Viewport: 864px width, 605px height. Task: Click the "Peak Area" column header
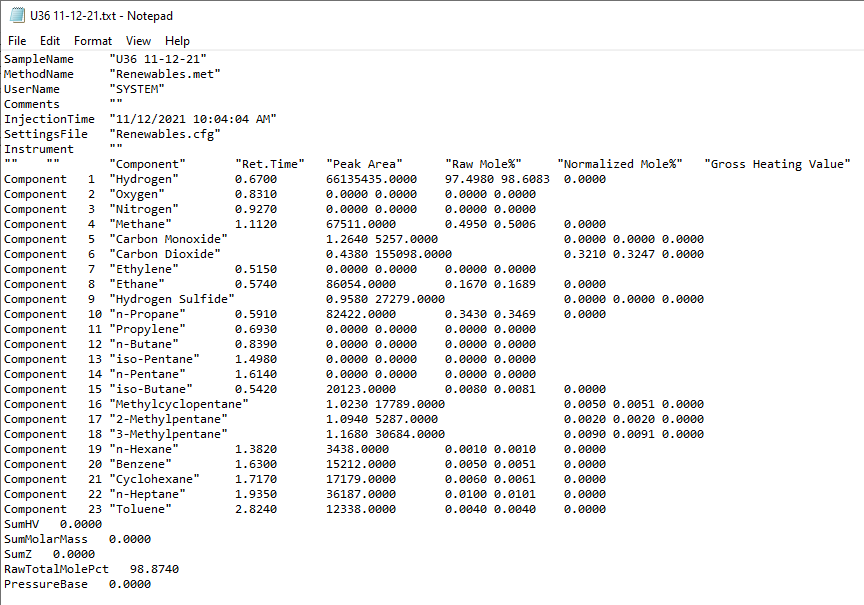pyautogui.click(x=364, y=164)
